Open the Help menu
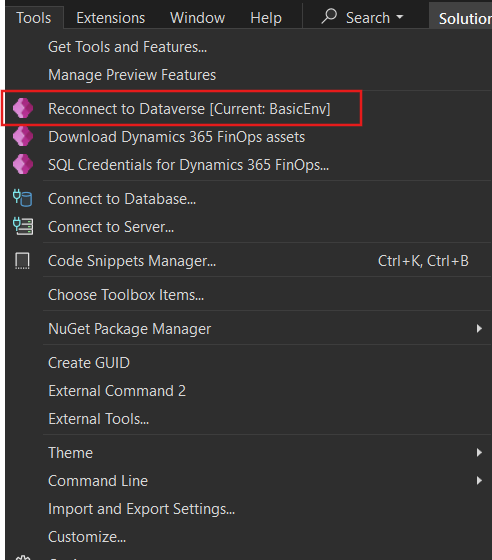 pyautogui.click(x=266, y=18)
